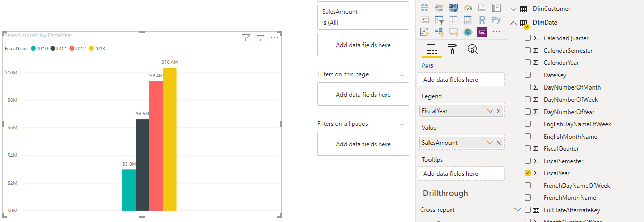Open more visuals ellipsis in Visualizations
Image resolution: width=644 pixels, height=222 pixels.
click(496, 32)
